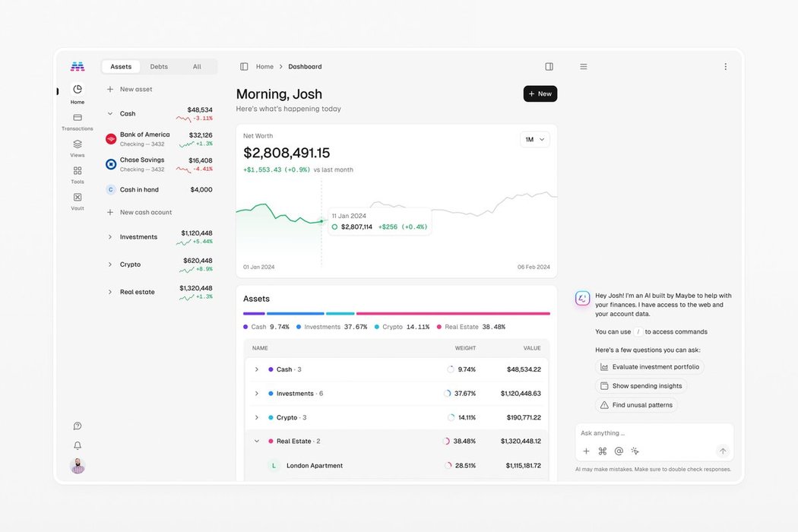Click the New button
This screenshot has width=798, height=532.
(540, 93)
